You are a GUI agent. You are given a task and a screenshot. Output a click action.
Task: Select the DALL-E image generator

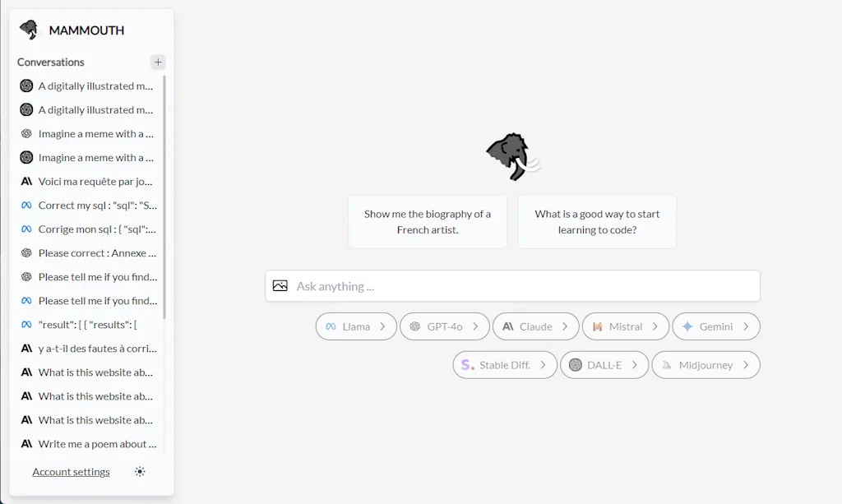click(x=599, y=364)
